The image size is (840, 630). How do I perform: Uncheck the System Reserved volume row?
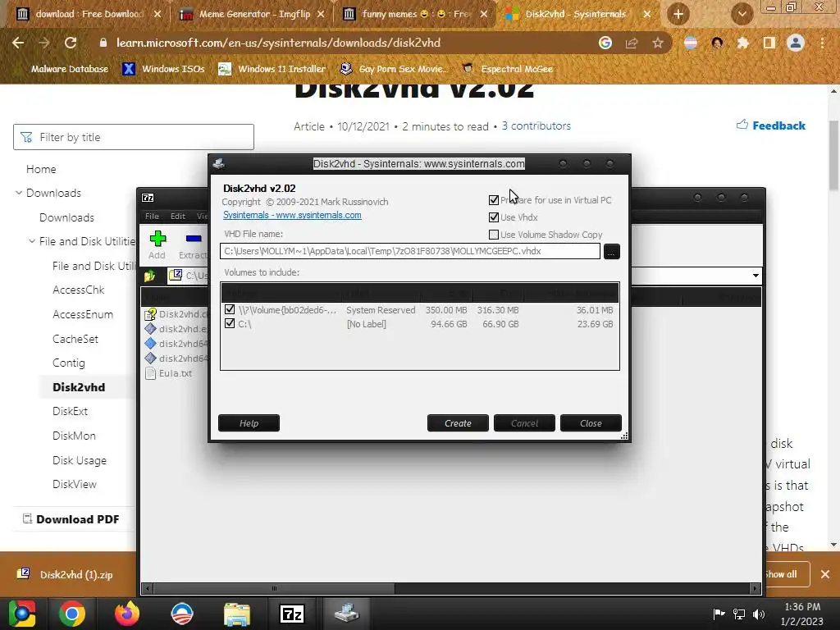point(230,309)
